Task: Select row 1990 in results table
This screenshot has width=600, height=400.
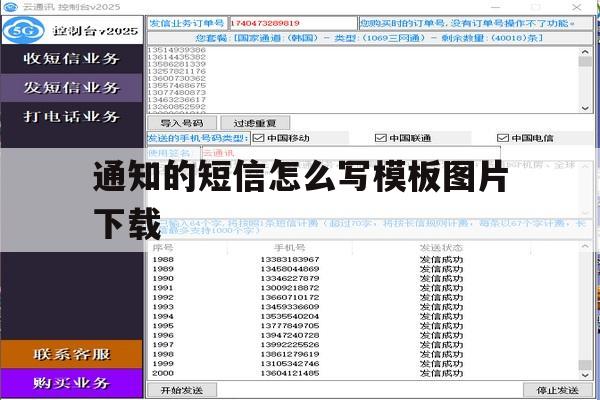Action: (363, 278)
